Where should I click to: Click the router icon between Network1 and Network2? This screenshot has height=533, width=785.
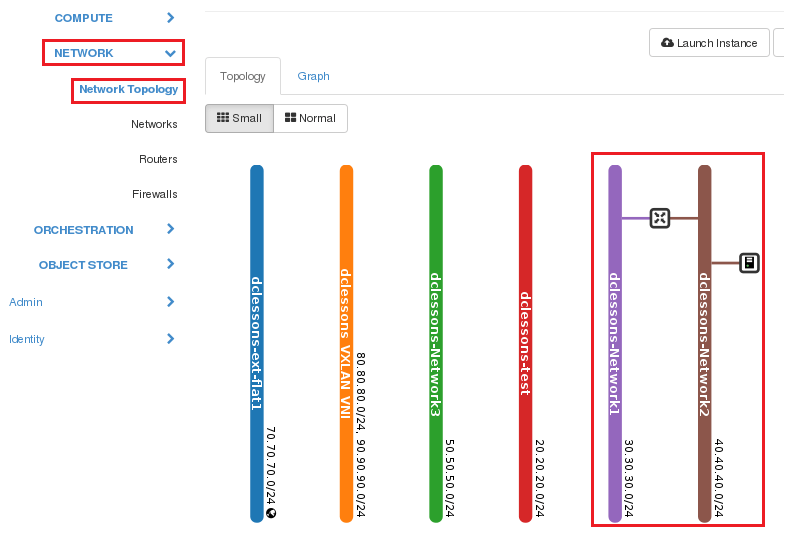pos(659,218)
